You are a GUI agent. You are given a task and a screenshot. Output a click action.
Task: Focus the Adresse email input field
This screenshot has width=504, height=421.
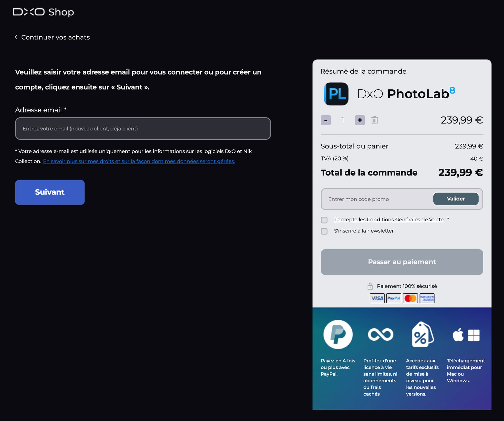tap(143, 128)
